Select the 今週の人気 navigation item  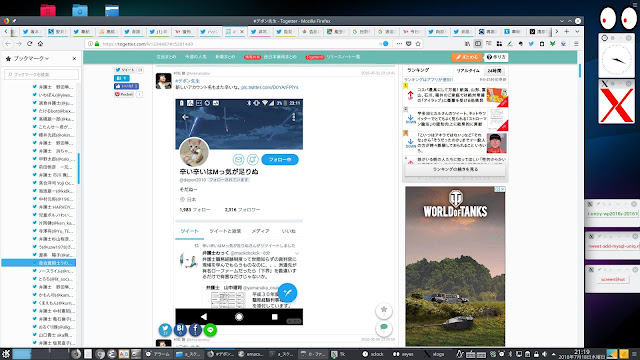196,57
